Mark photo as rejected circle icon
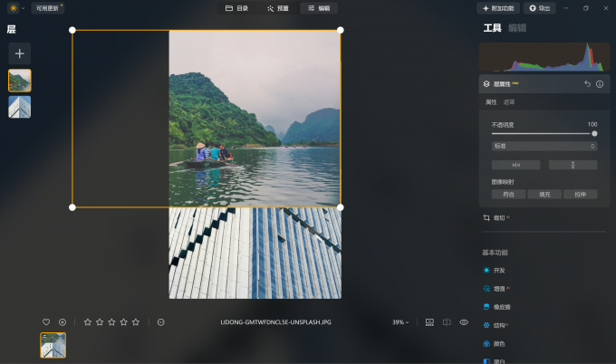 [x=63, y=322]
